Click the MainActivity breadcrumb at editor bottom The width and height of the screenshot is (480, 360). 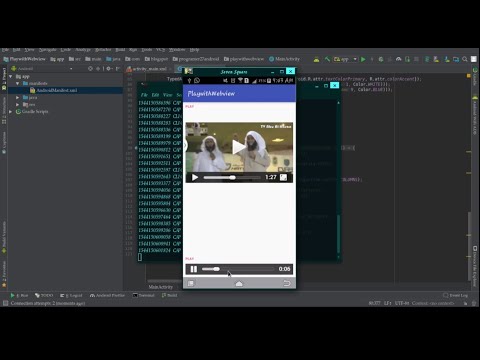(x=161, y=287)
